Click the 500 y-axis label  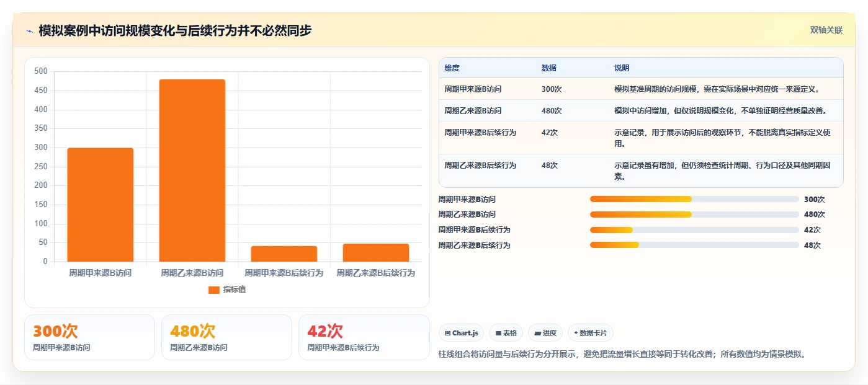click(41, 71)
